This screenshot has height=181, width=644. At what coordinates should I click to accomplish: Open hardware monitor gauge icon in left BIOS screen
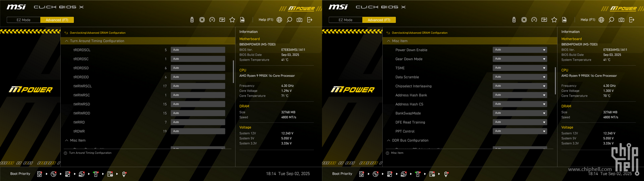pos(212,20)
